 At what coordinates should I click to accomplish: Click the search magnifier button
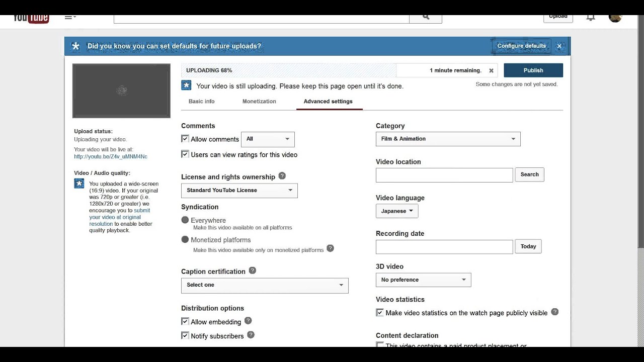[426, 18]
